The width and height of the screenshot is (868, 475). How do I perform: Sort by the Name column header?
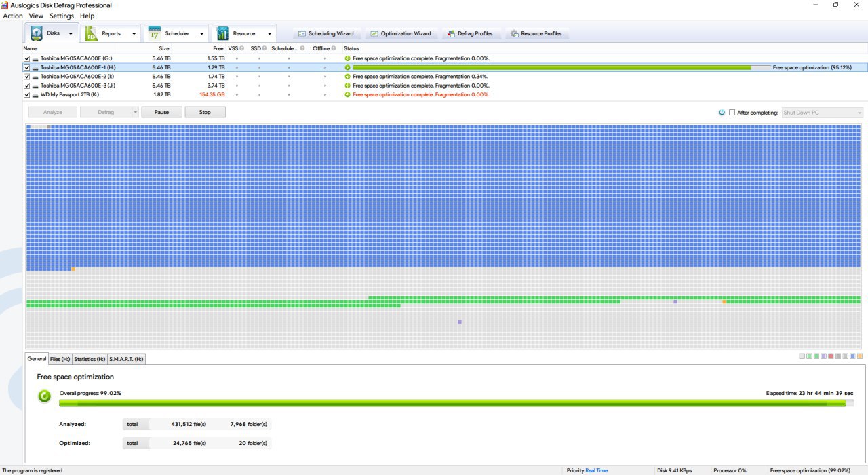[31, 48]
